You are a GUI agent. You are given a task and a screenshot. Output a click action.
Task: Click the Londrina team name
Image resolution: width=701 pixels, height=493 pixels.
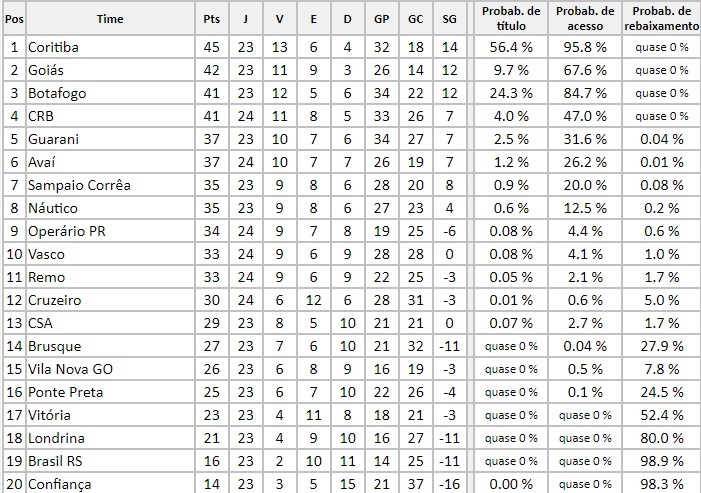tap(56, 438)
